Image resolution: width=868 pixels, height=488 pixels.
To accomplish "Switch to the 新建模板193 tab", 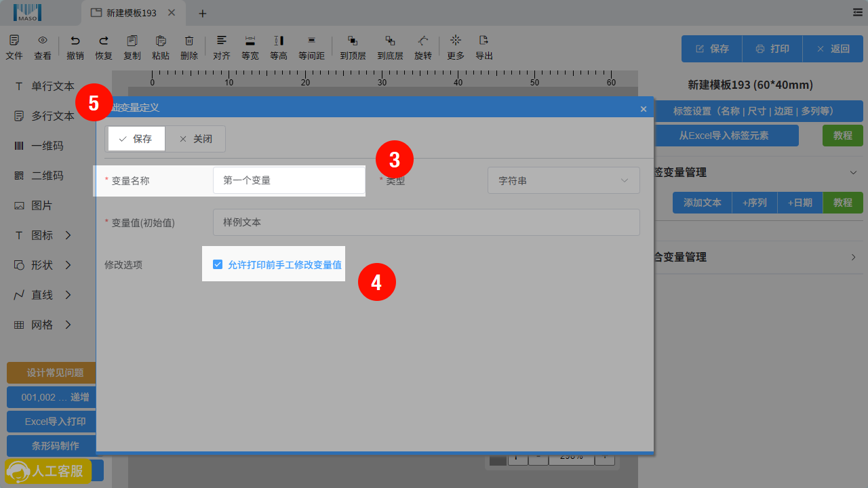I will (131, 13).
